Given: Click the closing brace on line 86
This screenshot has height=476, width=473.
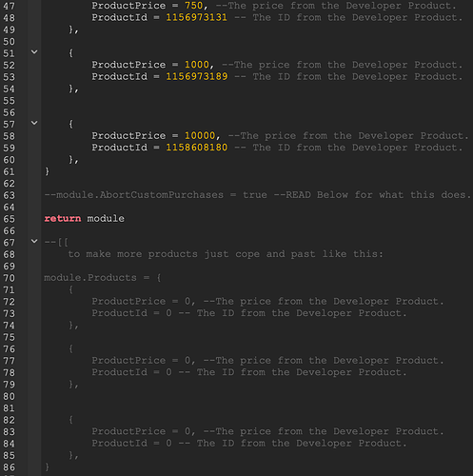Looking at the screenshot, I should [x=47, y=466].
